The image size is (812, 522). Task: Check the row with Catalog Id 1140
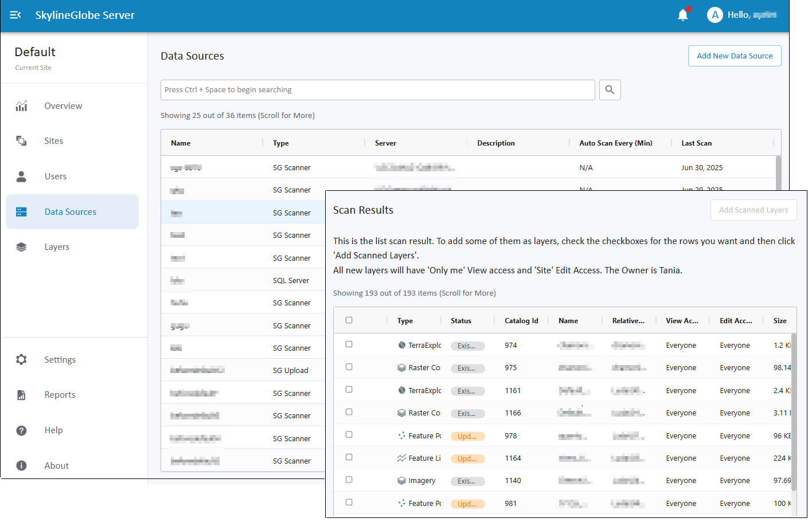click(349, 480)
